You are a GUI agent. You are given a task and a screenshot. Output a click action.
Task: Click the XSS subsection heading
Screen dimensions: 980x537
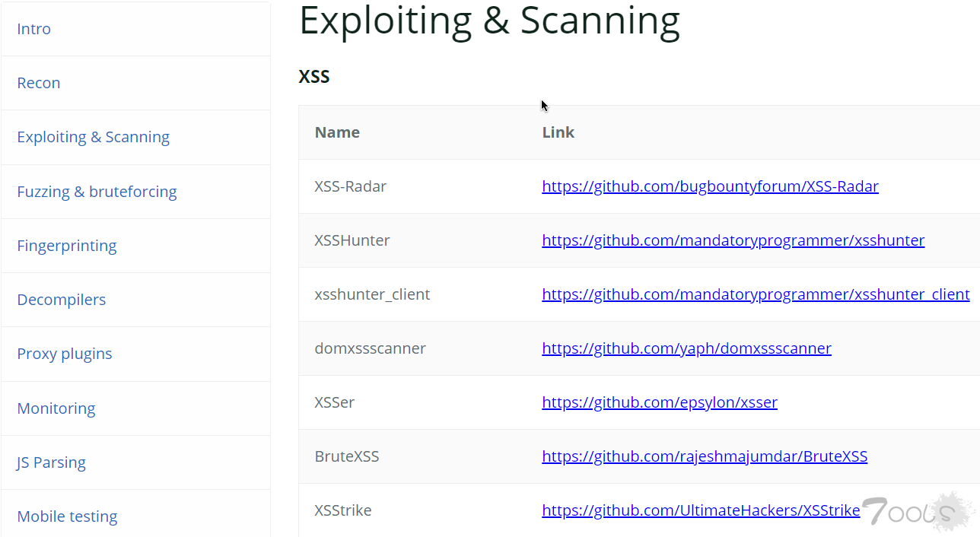point(314,77)
